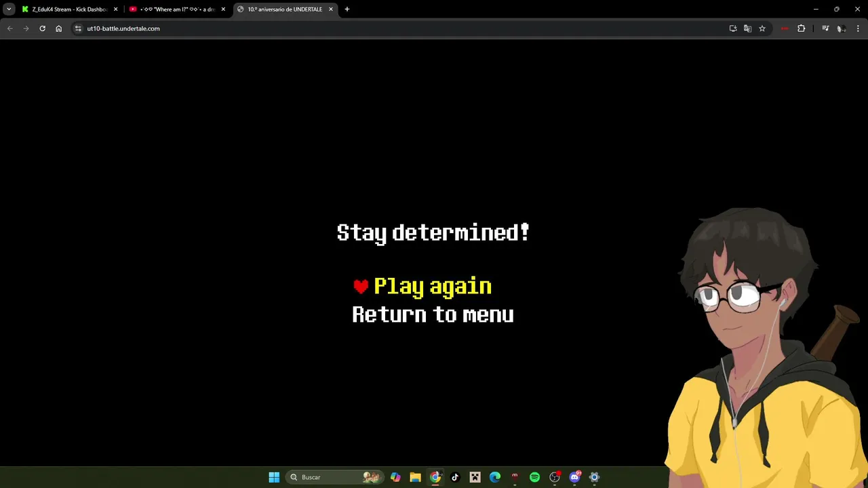868x488 pixels.
Task: Go back to previous page
Action: 9,28
